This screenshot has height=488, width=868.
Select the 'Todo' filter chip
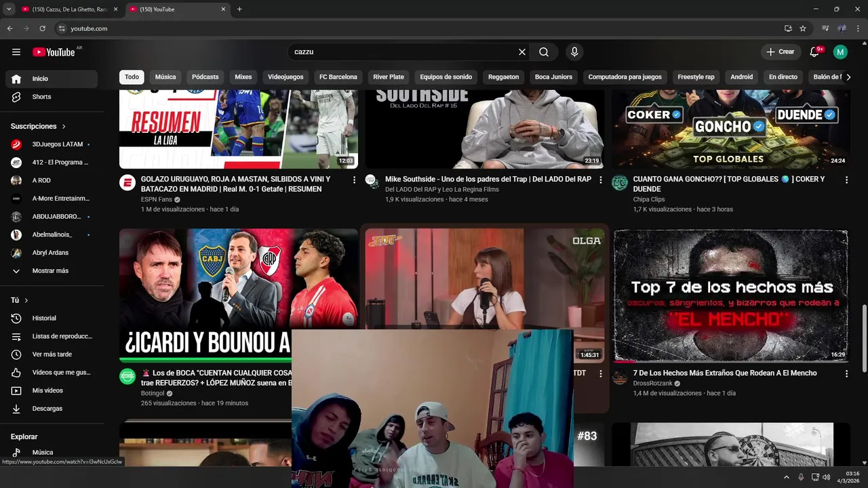coord(132,77)
